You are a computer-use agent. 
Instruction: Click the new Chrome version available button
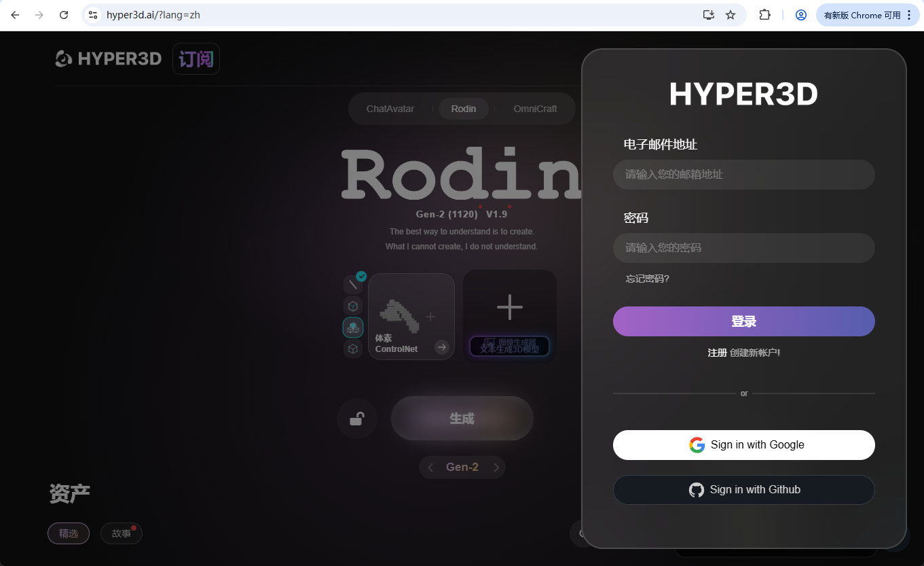click(x=868, y=15)
